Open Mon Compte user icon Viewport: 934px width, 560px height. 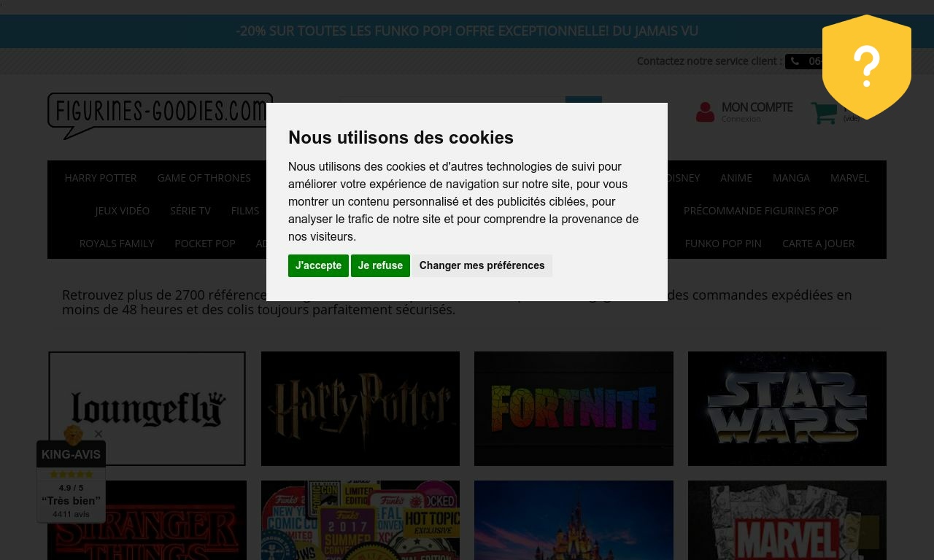coord(705,112)
